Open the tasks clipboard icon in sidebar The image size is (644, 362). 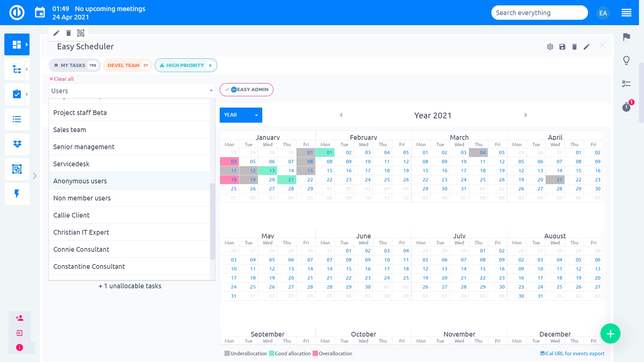[16, 94]
